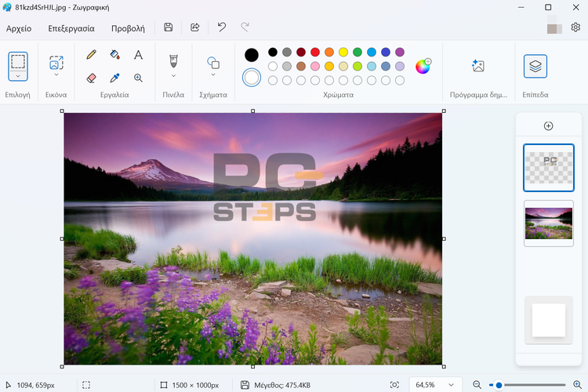588x392 pixels.
Task: Click the Redo arrow
Action: click(245, 27)
